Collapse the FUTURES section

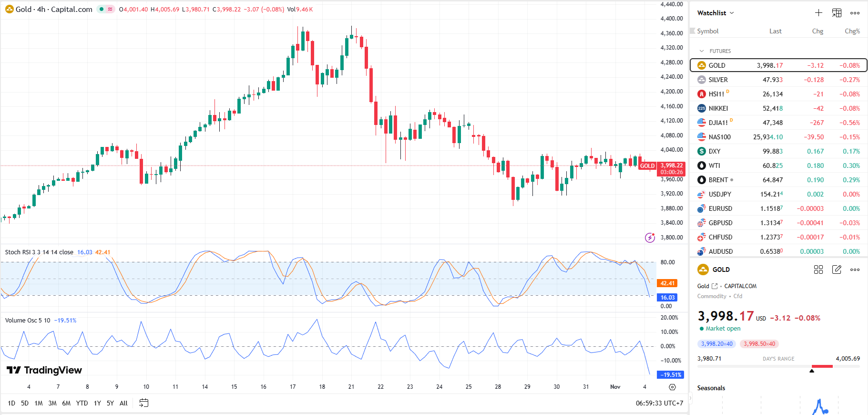coord(702,51)
